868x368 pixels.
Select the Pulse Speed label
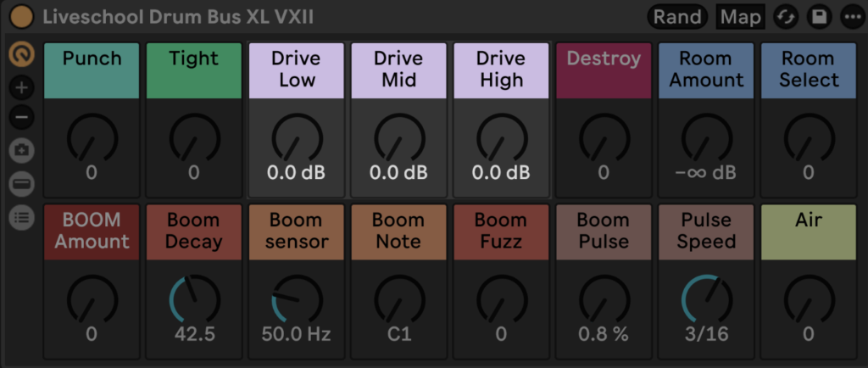(x=706, y=232)
